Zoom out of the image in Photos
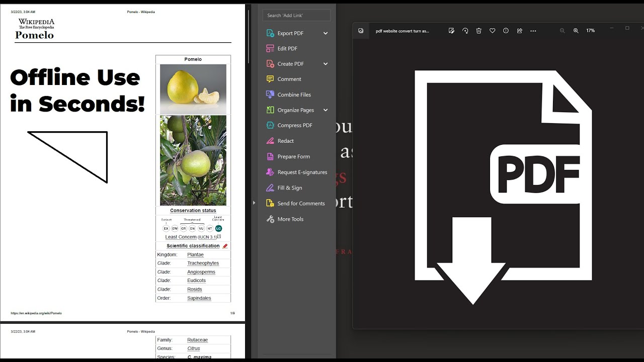 click(x=562, y=31)
